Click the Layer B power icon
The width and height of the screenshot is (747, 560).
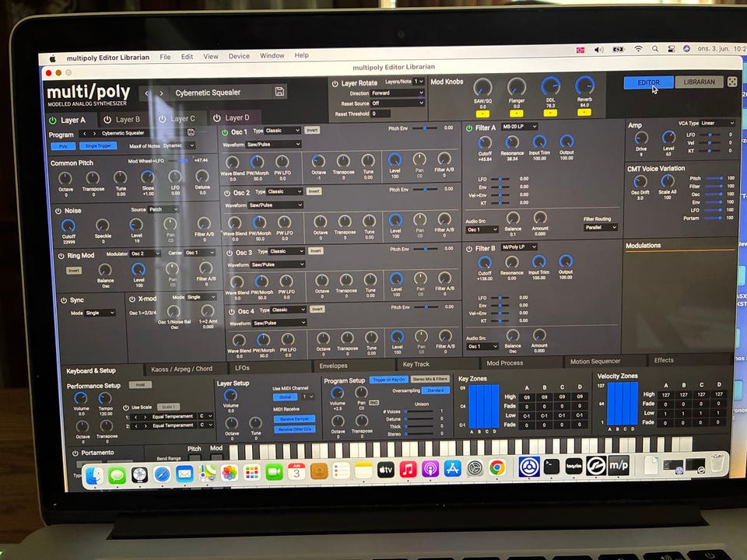pyautogui.click(x=107, y=120)
